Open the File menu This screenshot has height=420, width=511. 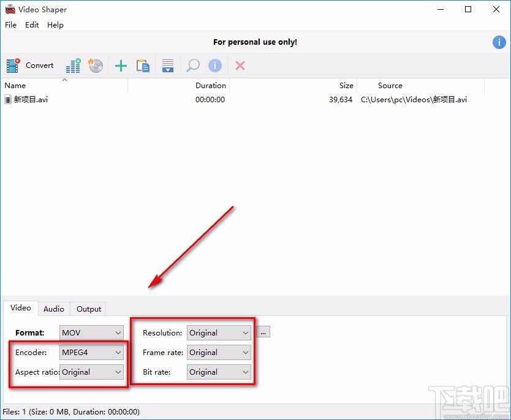11,25
